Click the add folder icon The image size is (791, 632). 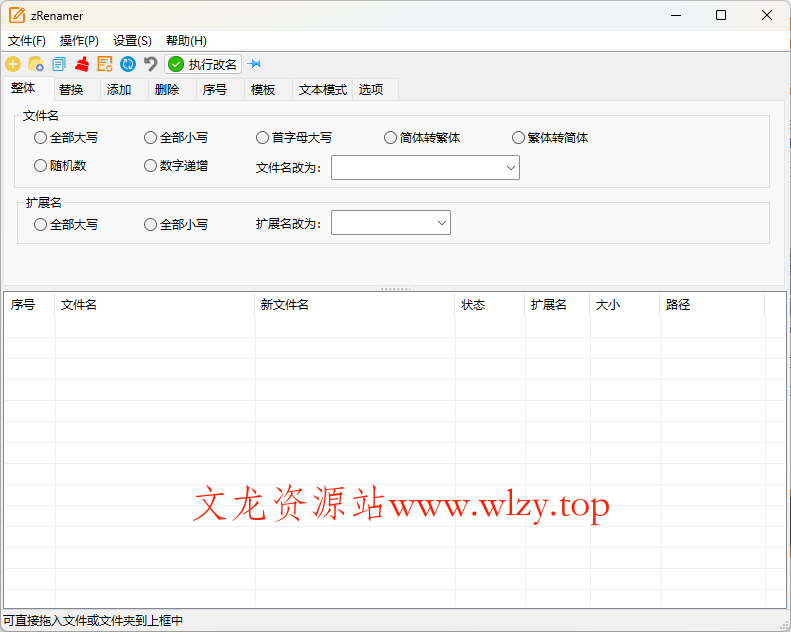tap(36, 64)
